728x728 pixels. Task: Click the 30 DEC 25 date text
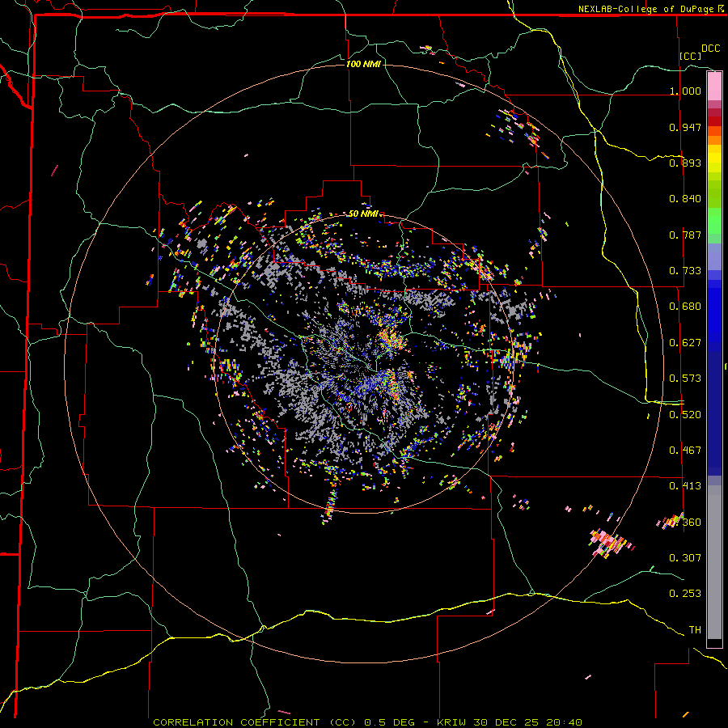506,722
